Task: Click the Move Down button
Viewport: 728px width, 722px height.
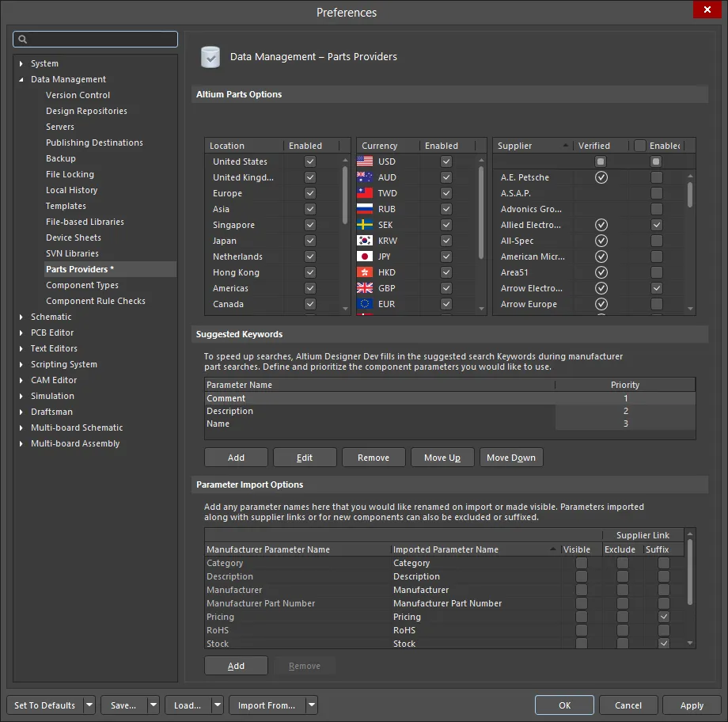Action: click(511, 457)
